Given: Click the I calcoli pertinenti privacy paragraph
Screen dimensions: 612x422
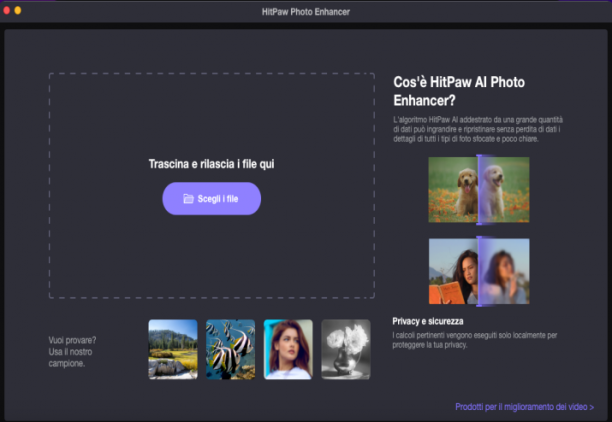Looking at the screenshot, I should (x=475, y=340).
